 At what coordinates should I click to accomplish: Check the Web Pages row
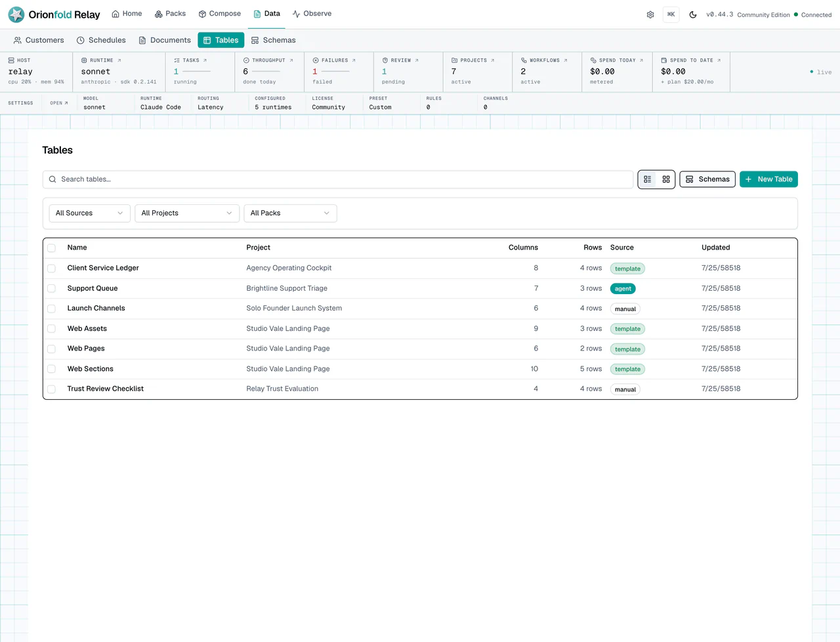52,349
